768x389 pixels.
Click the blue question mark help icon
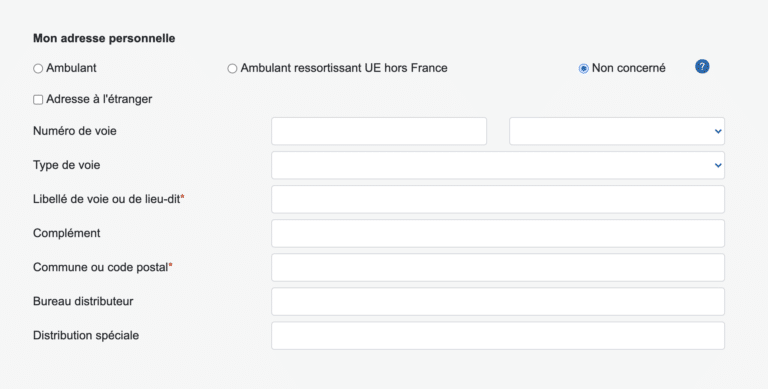[x=702, y=67]
